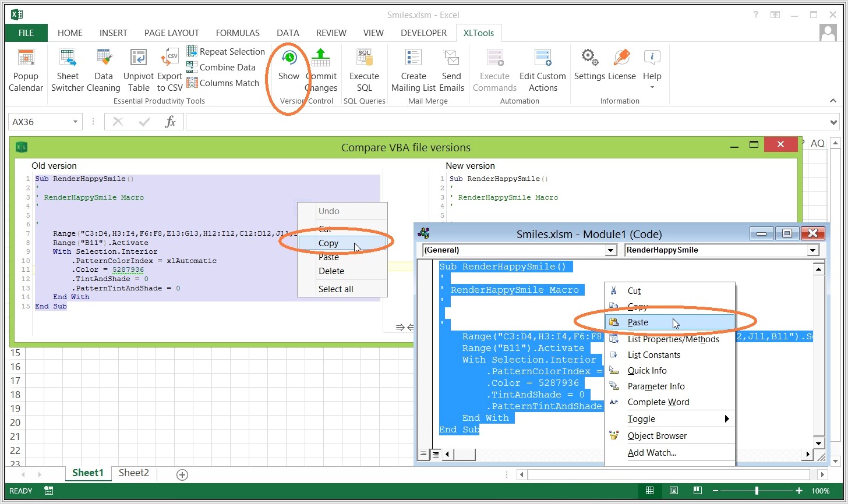
Task: Launch the Send Emails tool
Action: [451, 70]
